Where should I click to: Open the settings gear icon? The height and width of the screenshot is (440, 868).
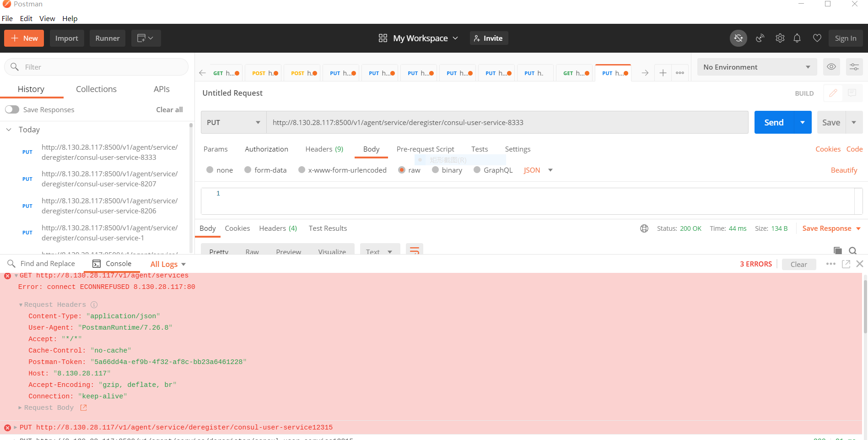coord(780,38)
